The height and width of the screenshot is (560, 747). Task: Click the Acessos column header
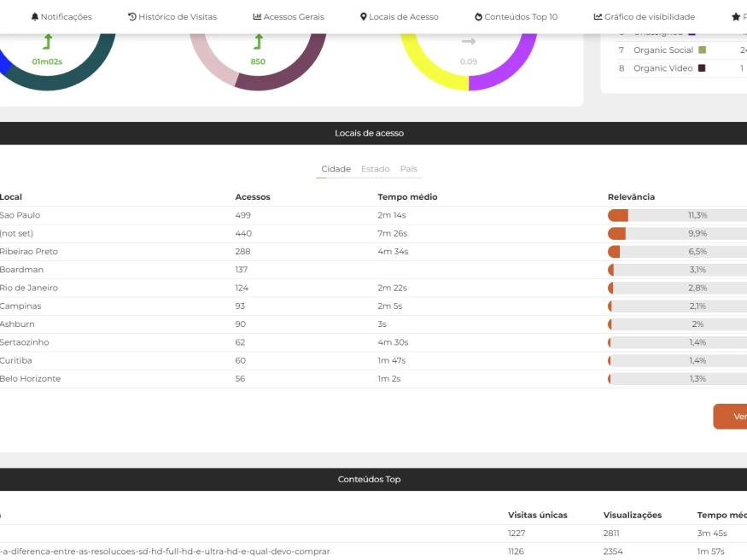coord(253,197)
